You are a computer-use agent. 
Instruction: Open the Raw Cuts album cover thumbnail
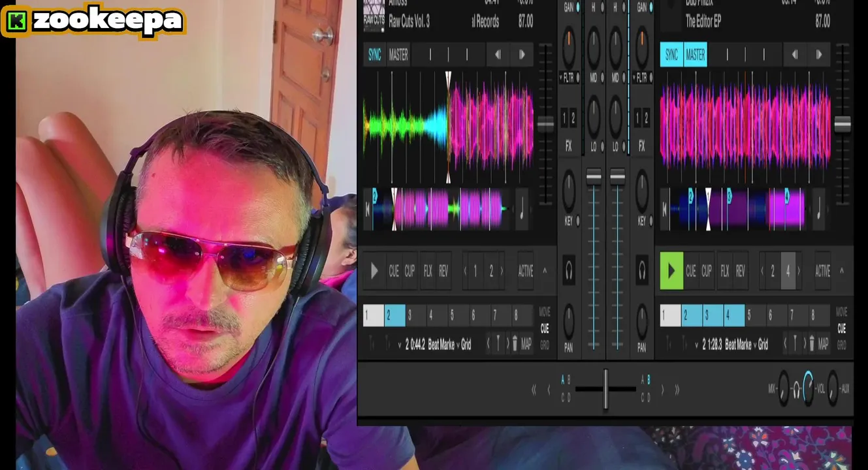pos(374,15)
